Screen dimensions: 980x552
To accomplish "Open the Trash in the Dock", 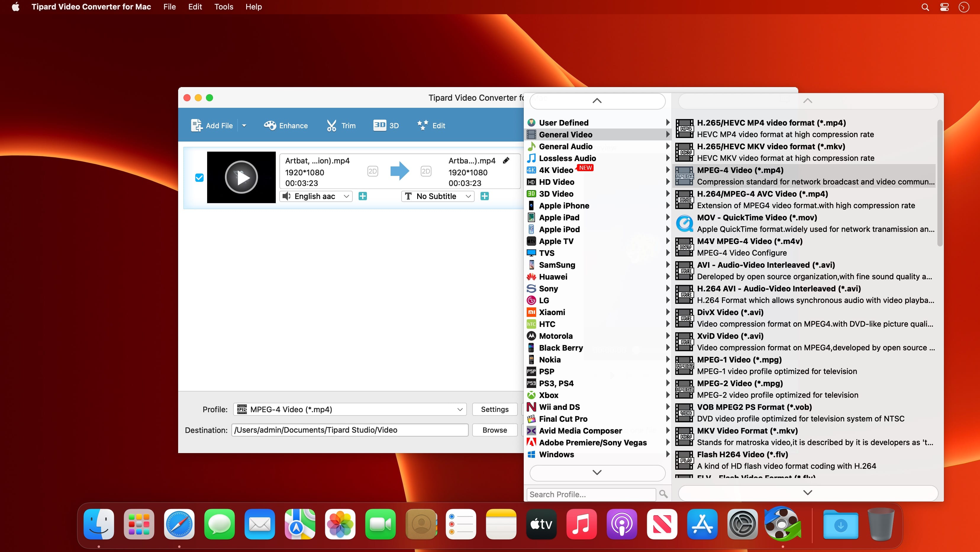I will [881, 524].
